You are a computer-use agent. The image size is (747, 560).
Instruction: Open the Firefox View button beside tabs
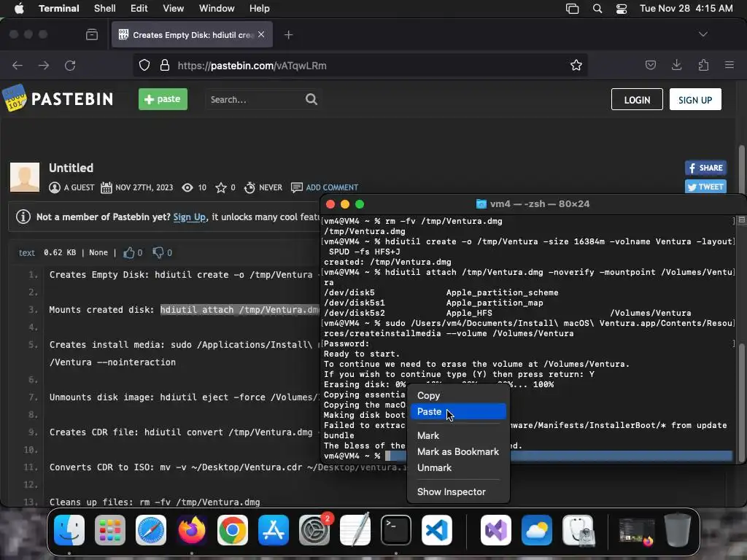92,34
